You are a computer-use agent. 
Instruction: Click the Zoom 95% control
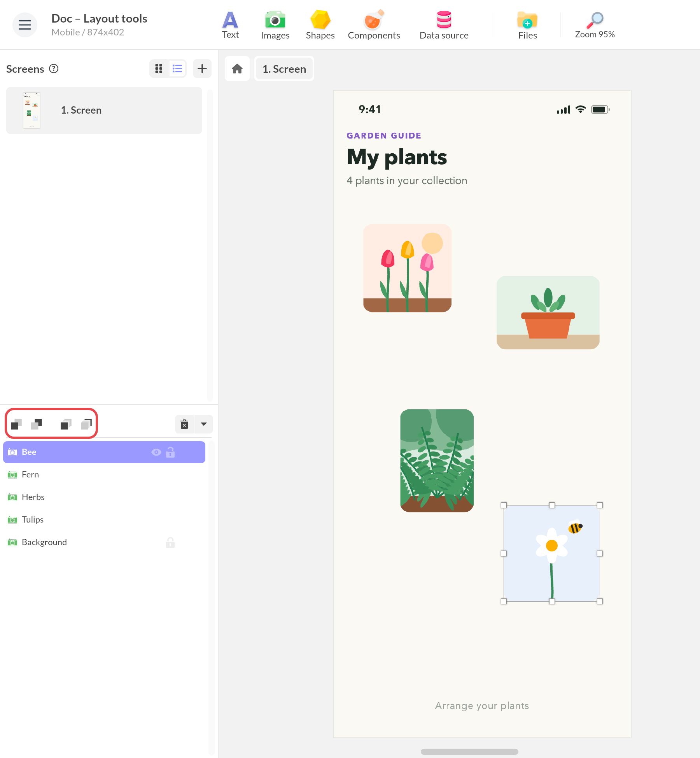(595, 25)
